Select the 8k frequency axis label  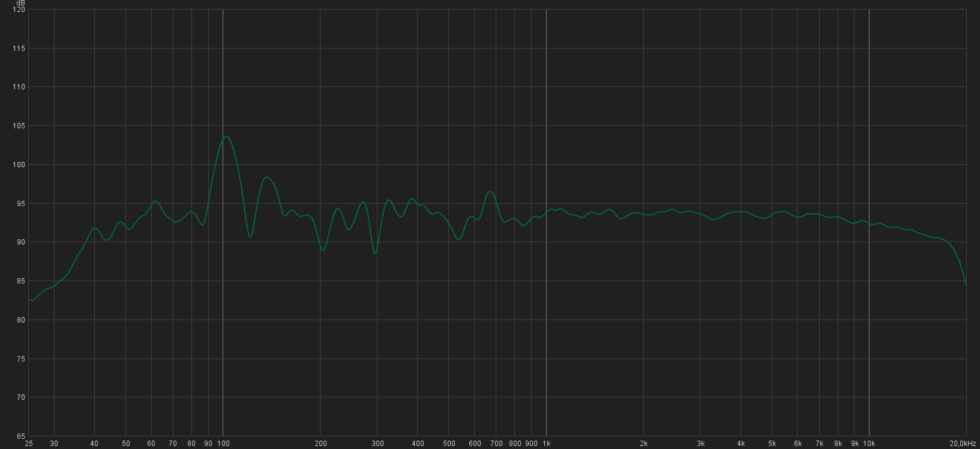(x=838, y=444)
